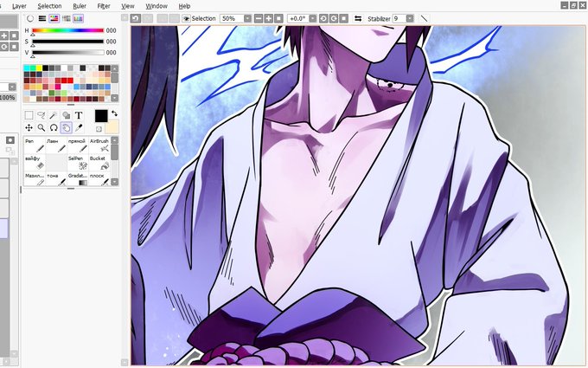The height and width of the screenshot is (368, 588).
Task: Open the Help menu
Action: 184,6
